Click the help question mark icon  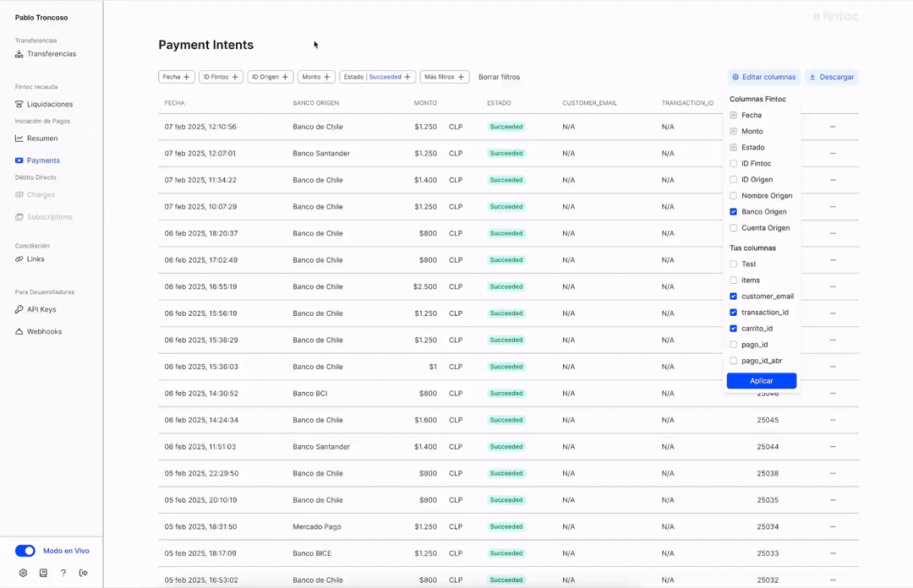(x=63, y=573)
